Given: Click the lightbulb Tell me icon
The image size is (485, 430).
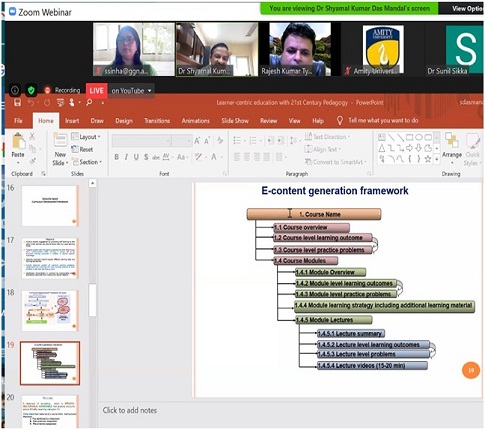Looking at the screenshot, I should [x=339, y=121].
